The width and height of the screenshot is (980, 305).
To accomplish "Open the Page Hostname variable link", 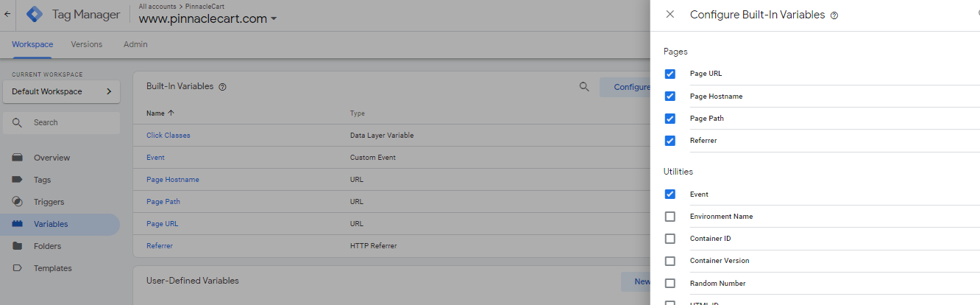I will click(173, 180).
